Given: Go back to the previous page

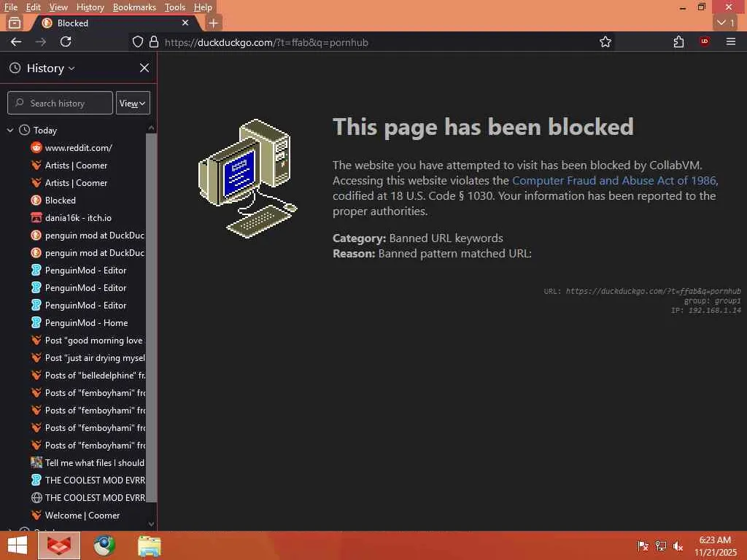Looking at the screenshot, I should point(16,42).
